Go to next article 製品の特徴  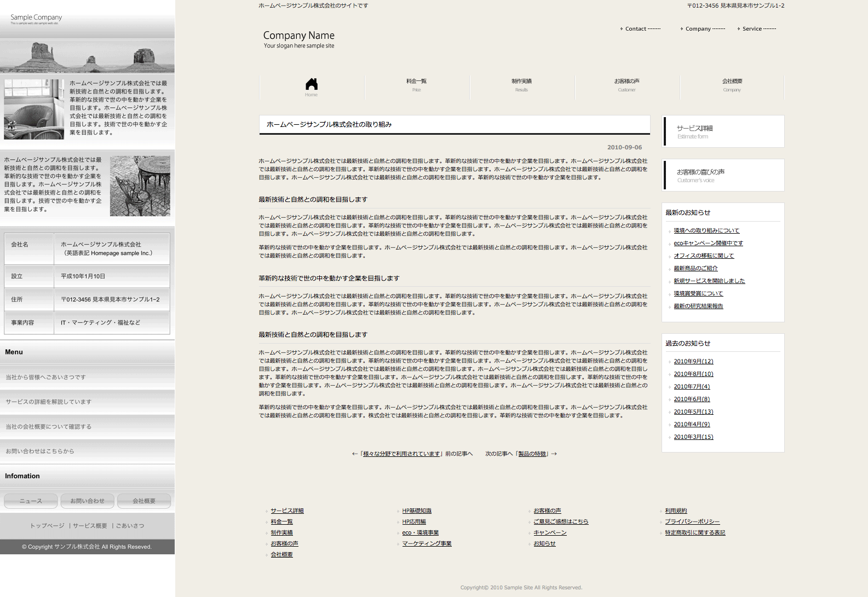(532, 454)
